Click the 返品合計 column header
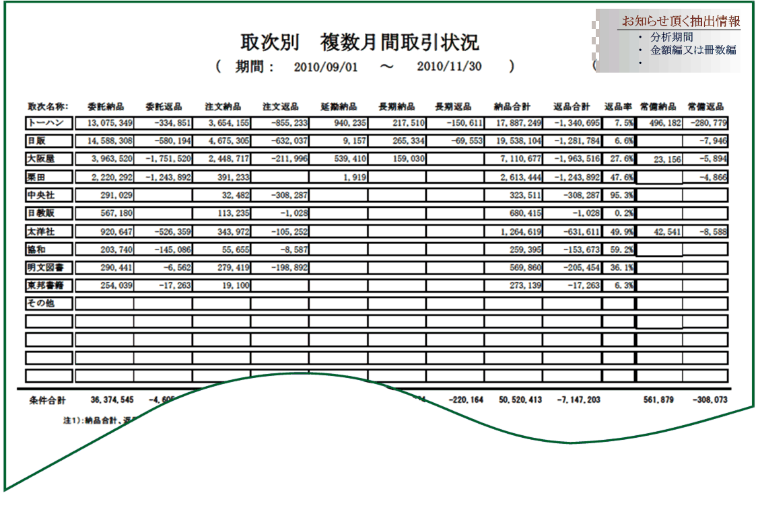Screen dimensions: 758x532 [x=572, y=106]
